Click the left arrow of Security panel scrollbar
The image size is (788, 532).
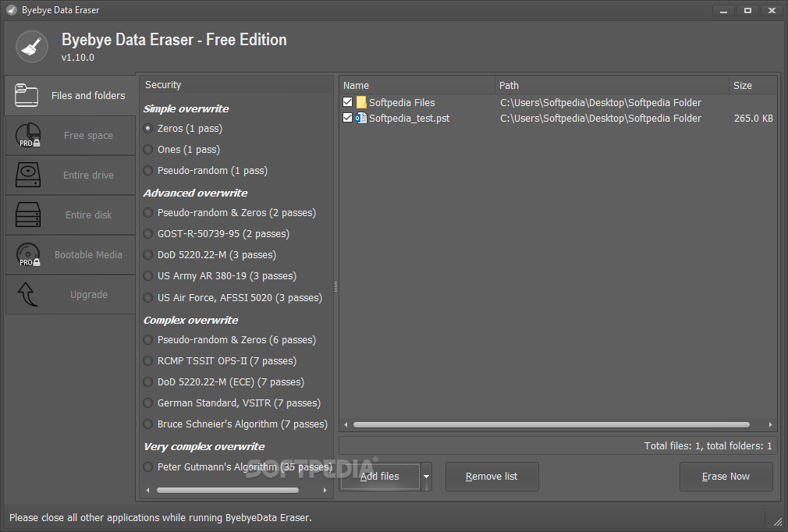pyautogui.click(x=147, y=490)
